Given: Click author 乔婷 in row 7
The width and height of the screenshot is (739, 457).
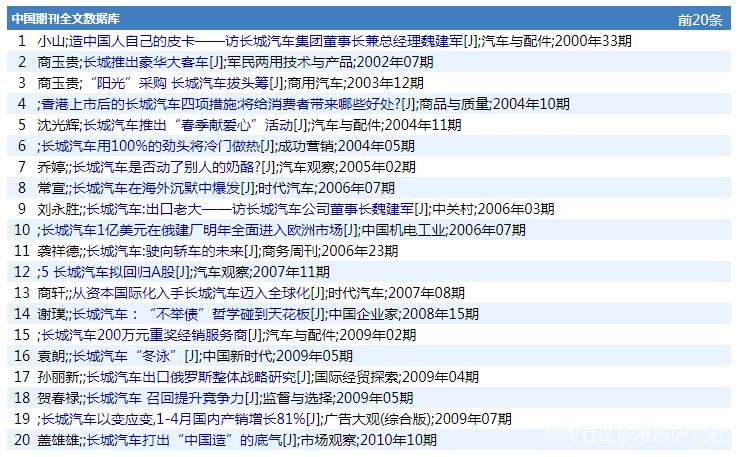Looking at the screenshot, I should click(x=51, y=167).
